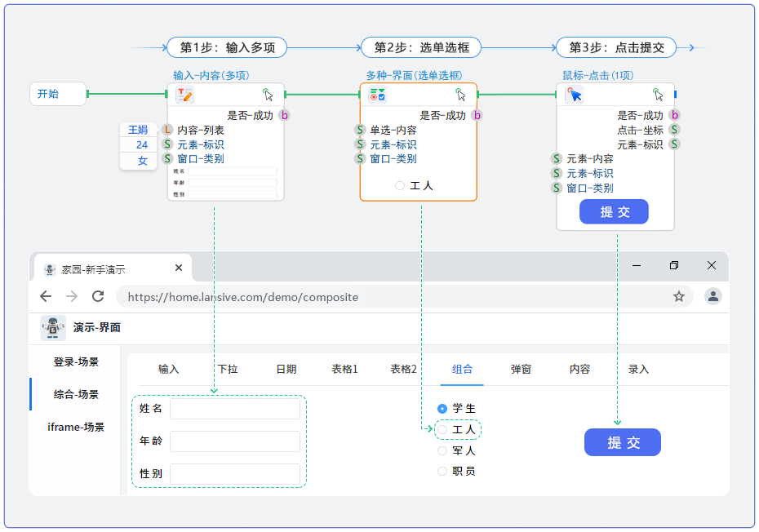Select the 军人 radio button
759x532 pixels.
(442, 450)
